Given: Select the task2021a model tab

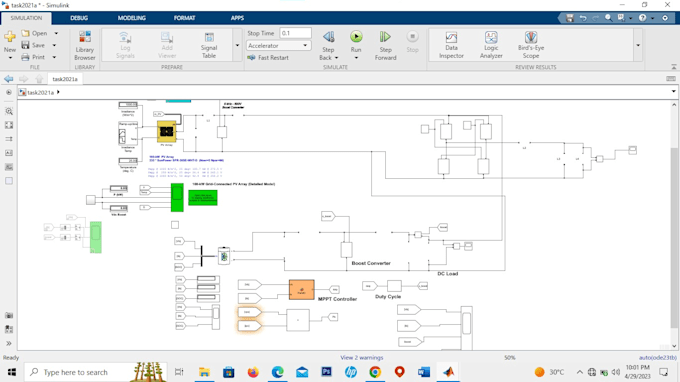Looking at the screenshot, I should click(65, 79).
